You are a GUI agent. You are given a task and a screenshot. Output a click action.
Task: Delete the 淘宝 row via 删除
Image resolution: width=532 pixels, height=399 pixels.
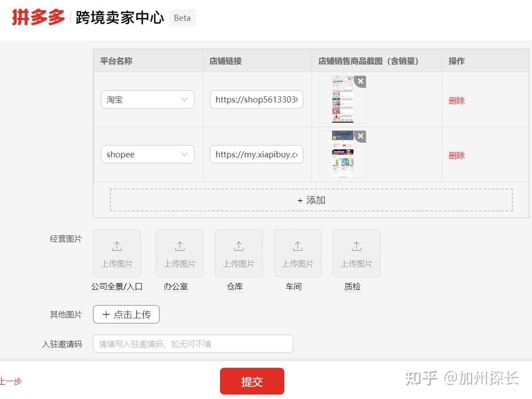(x=456, y=101)
